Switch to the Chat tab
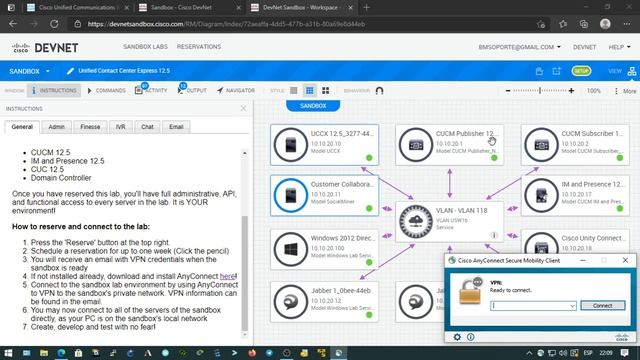 click(x=147, y=127)
